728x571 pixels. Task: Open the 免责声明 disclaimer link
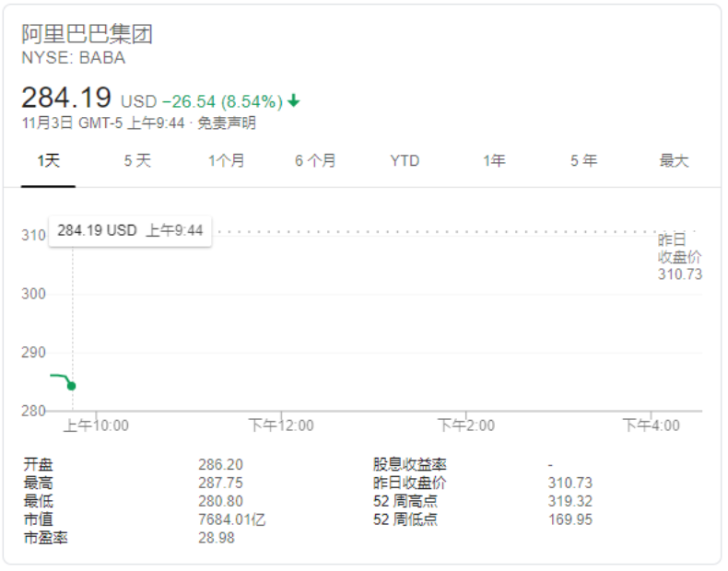click(227, 122)
